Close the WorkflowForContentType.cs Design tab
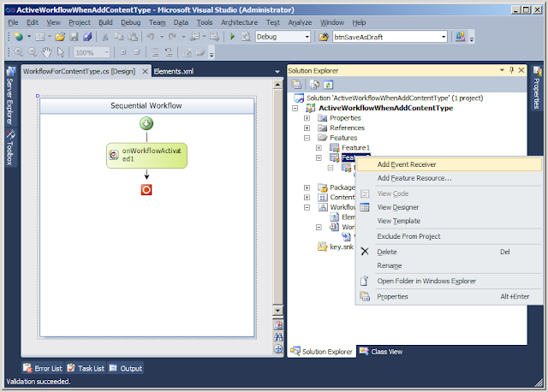 pyautogui.click(x=145, y=71)
